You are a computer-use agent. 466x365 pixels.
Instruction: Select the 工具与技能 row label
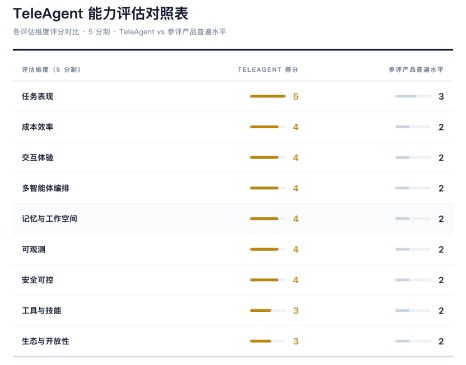pyautogui.click(x=41, y=311)
